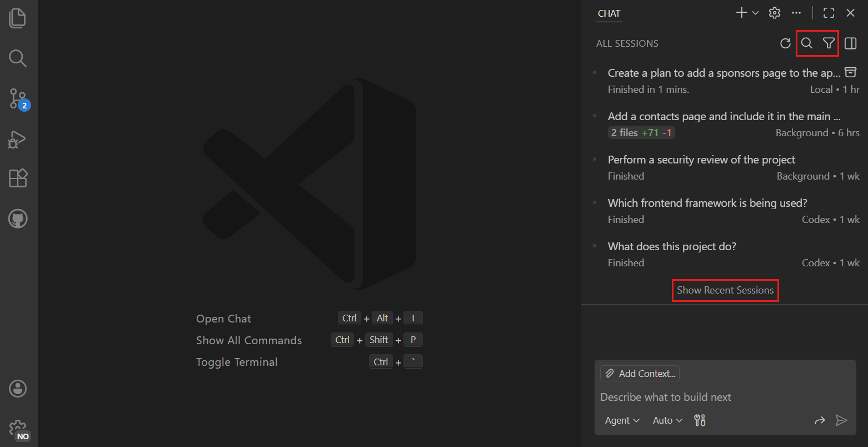
Task: Archive the sponsors page session
Action: pos(851,72)
